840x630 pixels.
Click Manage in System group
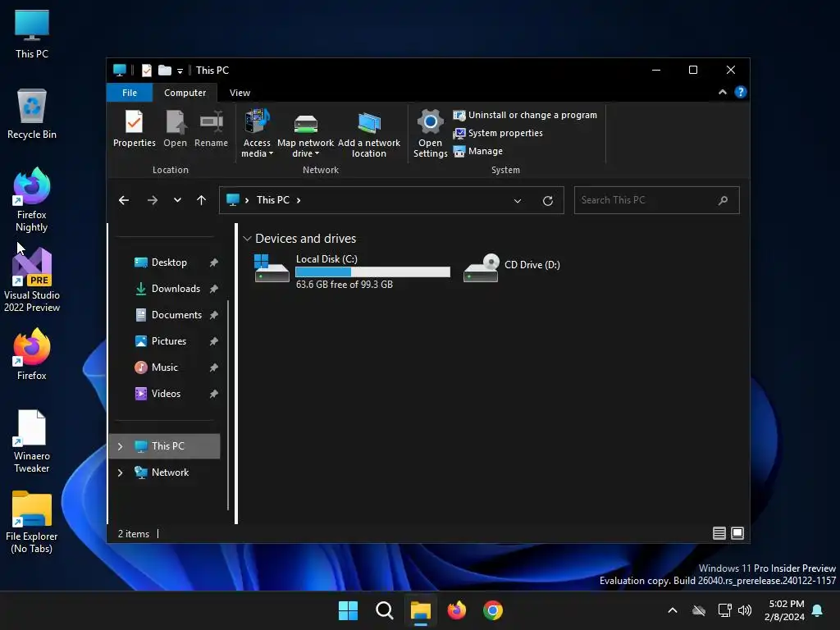[478, 151]
